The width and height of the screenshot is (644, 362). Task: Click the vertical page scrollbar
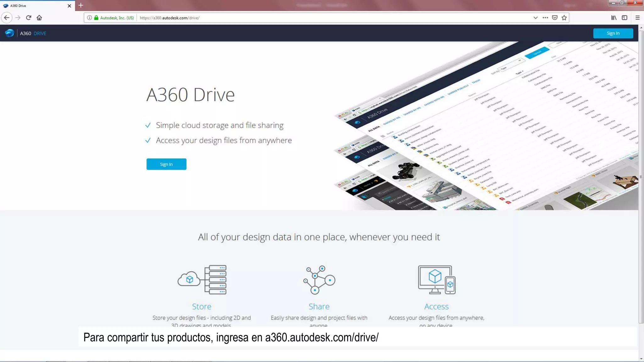pyautogui.click(x=641, y=177)
